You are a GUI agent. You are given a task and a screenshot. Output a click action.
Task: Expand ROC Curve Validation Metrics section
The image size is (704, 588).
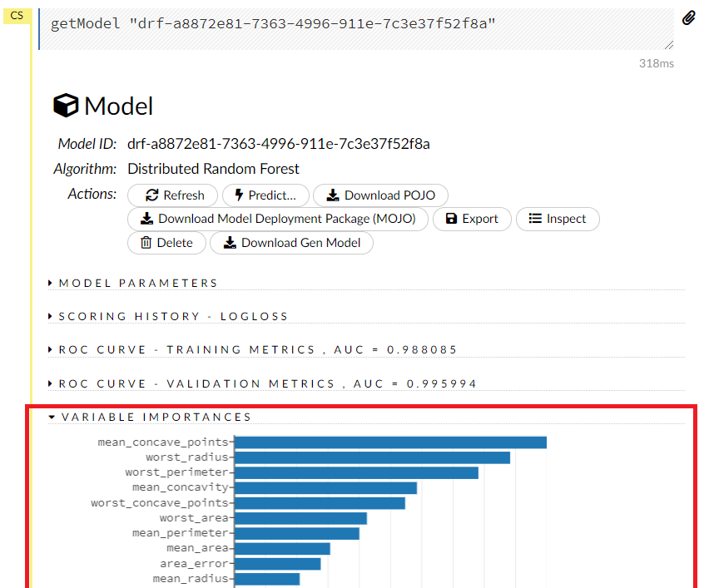pos(267,383)
